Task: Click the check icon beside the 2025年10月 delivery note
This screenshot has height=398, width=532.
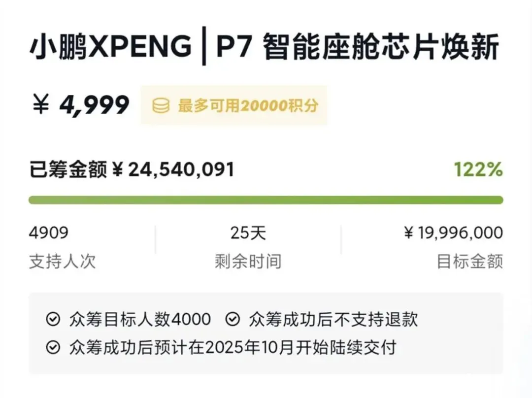Action: pos(52,348)
